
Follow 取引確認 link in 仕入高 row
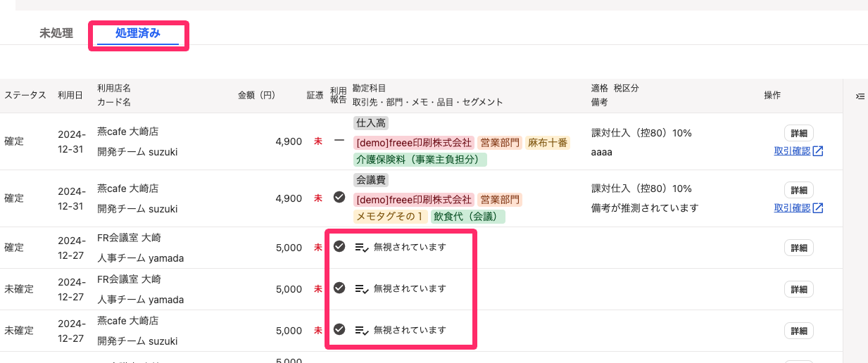[792, 151]
